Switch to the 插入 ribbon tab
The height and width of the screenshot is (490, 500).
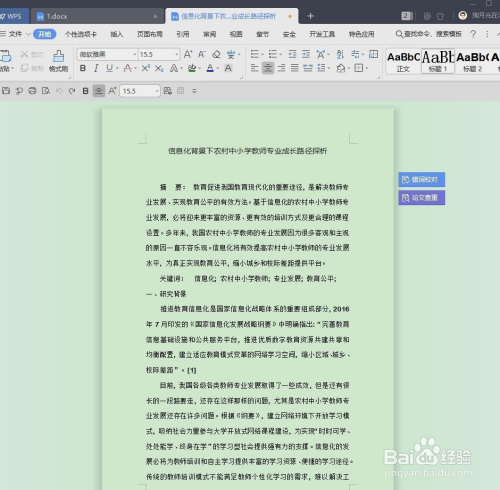pyautogui.click(x=117, y=34)
